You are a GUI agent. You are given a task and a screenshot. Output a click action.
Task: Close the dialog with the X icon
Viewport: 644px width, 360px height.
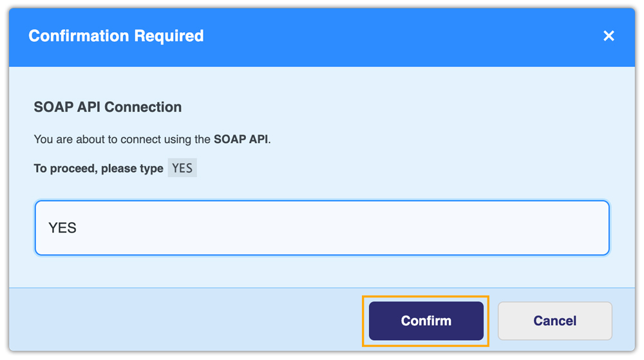coord(609,36)
